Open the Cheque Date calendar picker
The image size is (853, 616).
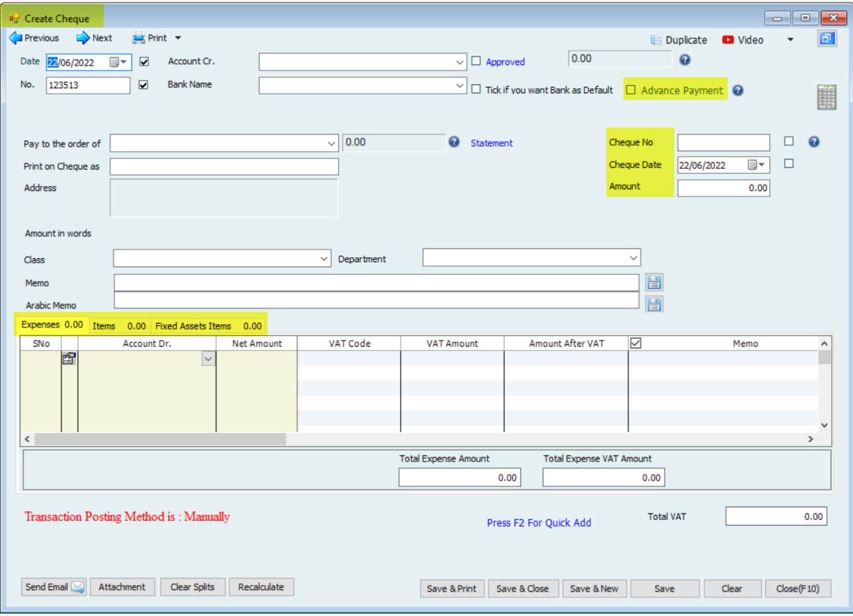(x=756, y=165)
